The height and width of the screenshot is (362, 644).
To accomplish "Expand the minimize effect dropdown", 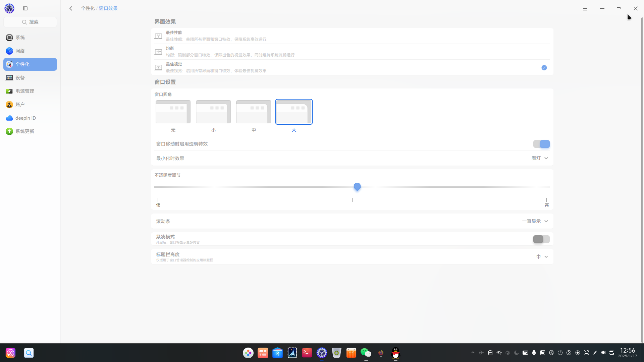I will coord(540,158).
